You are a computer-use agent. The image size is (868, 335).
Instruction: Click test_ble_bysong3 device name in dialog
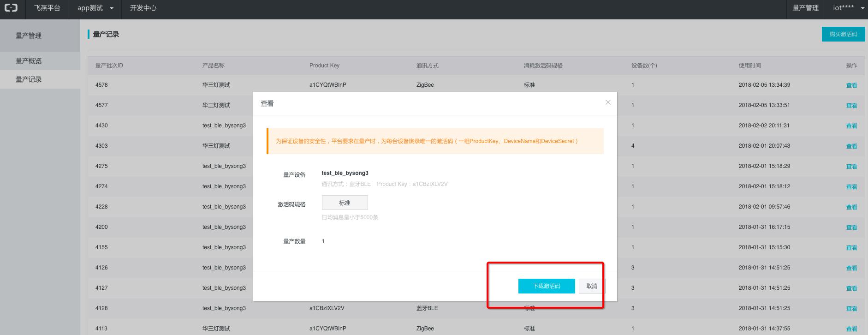point(345,173)
